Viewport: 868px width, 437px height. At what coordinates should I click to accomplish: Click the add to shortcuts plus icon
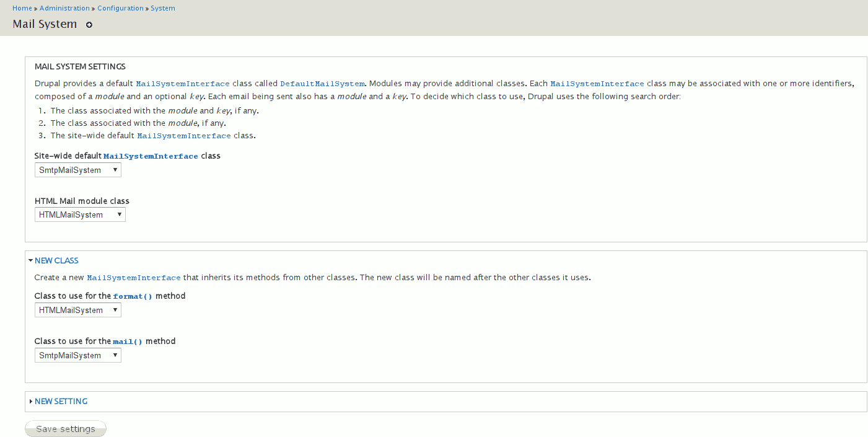point(89,25)
